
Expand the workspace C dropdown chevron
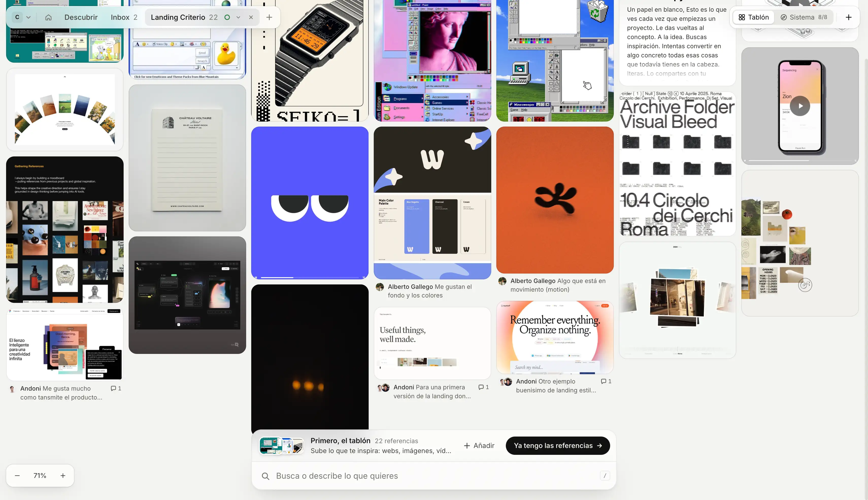click(28, 17)
